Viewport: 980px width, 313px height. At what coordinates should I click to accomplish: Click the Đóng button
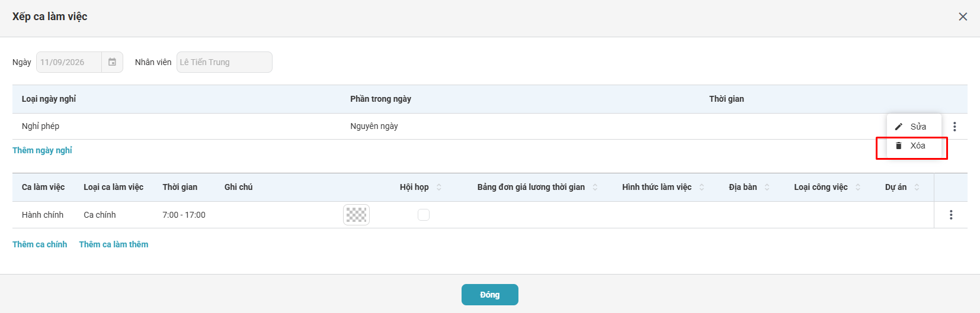[490, 295]
